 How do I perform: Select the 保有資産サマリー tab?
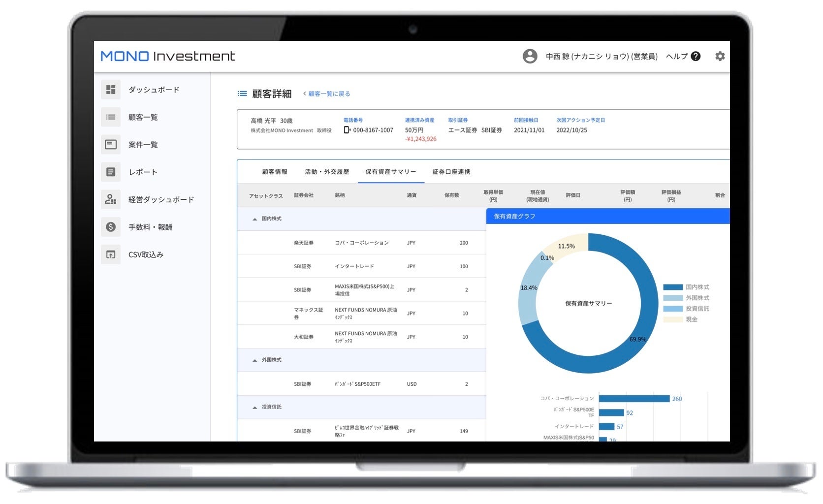click(391, 172)
